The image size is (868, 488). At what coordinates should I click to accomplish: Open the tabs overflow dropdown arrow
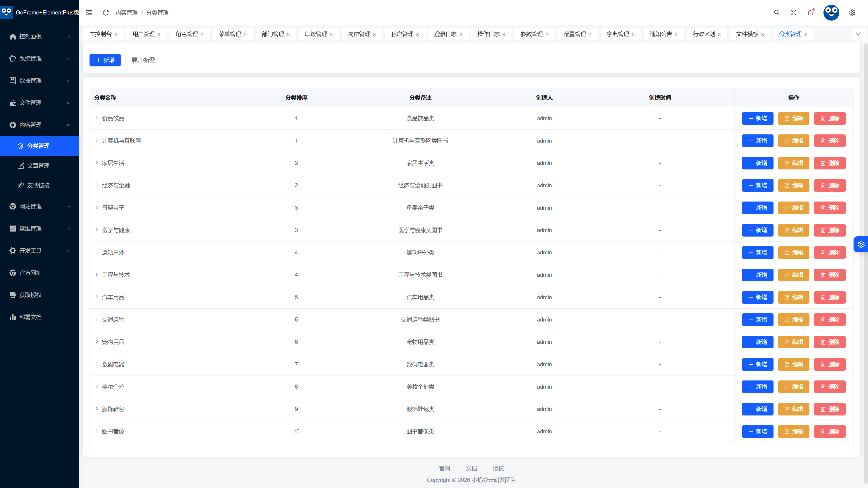858,34
